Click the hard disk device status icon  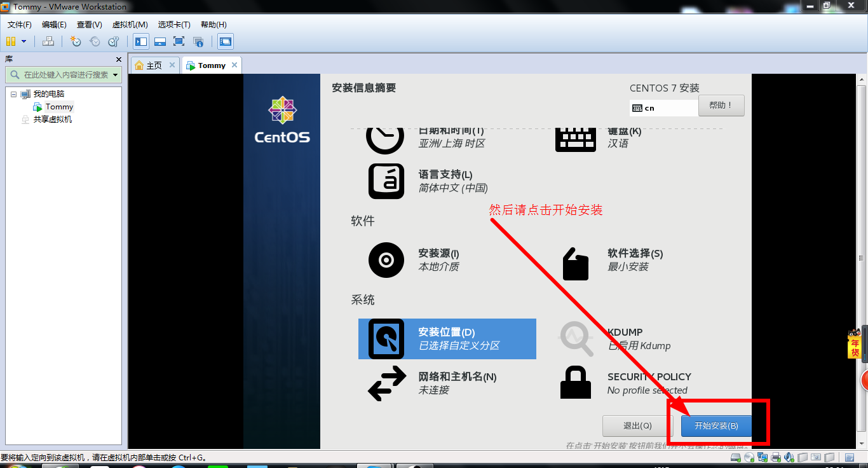tap(736, 457)
